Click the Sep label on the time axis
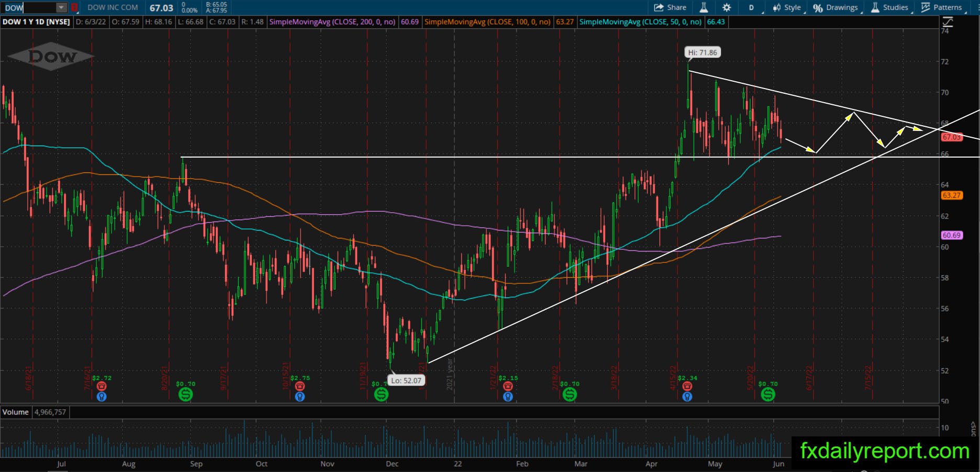980x472 pixels. point(196,464)
